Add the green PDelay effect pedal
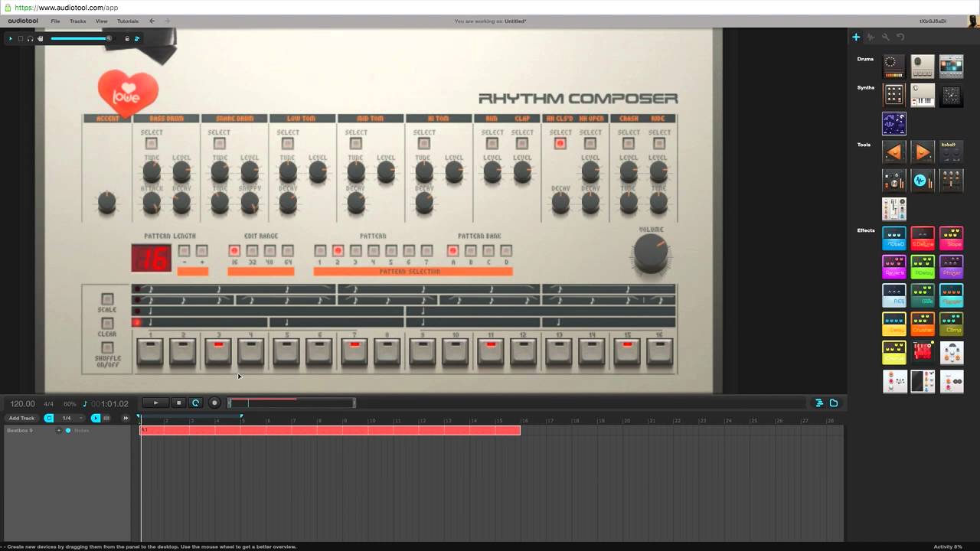Screen dimensions: 980x551 coord(923,266)
